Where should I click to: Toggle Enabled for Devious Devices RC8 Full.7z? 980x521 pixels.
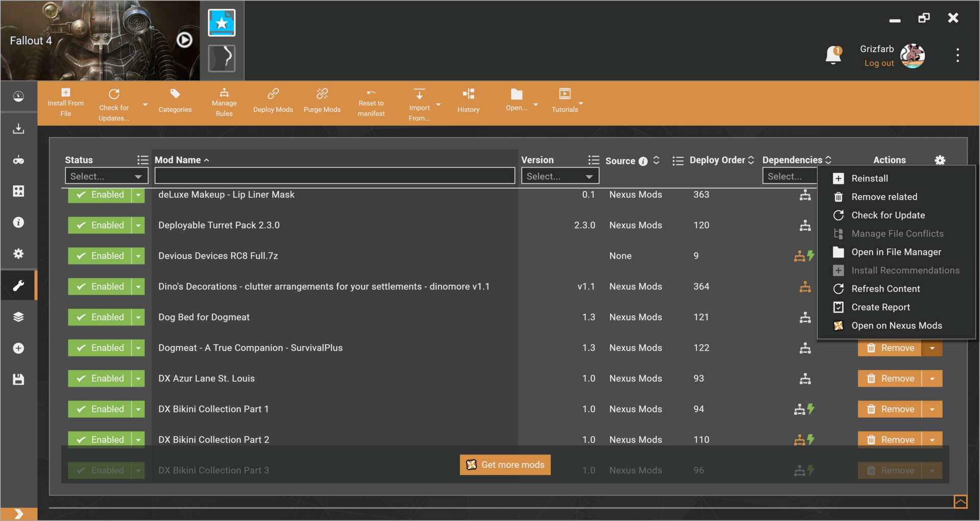point(100,256)
